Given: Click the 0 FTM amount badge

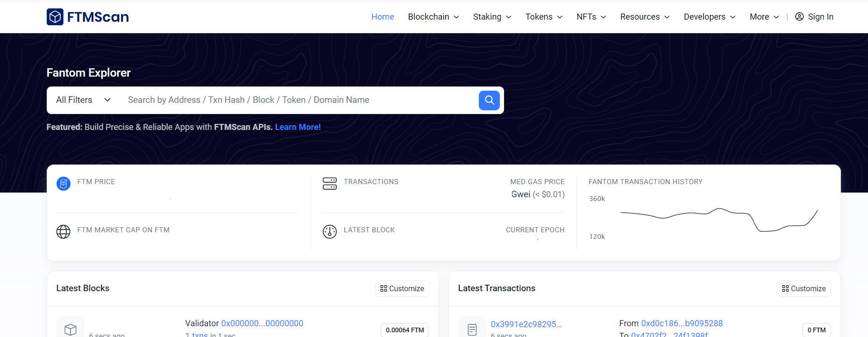Looking at the screenshot, I should coord(817,330).
